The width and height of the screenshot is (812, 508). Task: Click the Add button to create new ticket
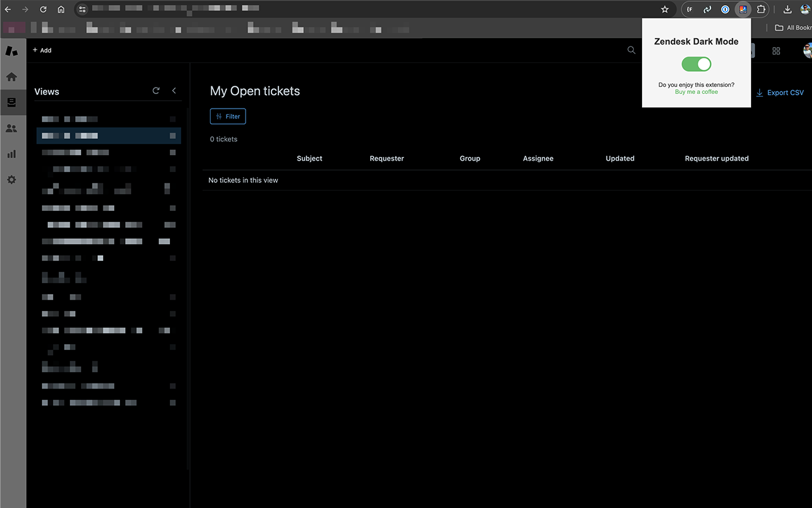click(x=42, y=50)
